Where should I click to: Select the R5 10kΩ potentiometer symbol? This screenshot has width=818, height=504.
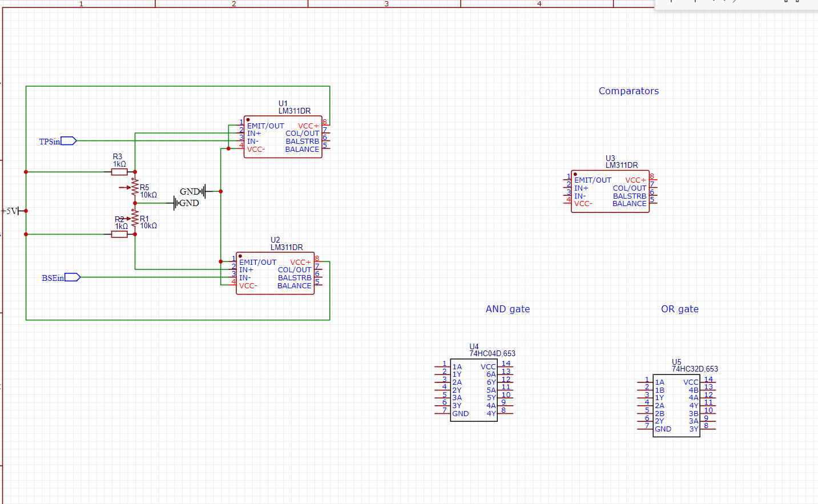pyautogui.click(x=135, y=187)
